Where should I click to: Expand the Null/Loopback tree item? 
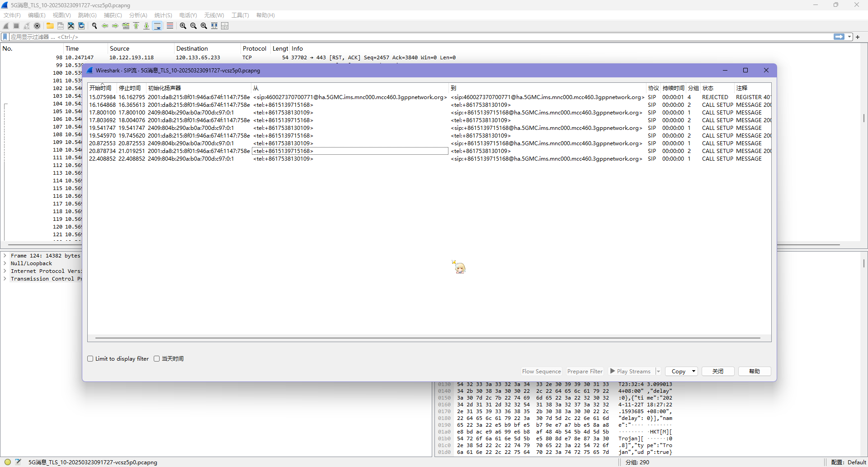click(x=5, y=263)
